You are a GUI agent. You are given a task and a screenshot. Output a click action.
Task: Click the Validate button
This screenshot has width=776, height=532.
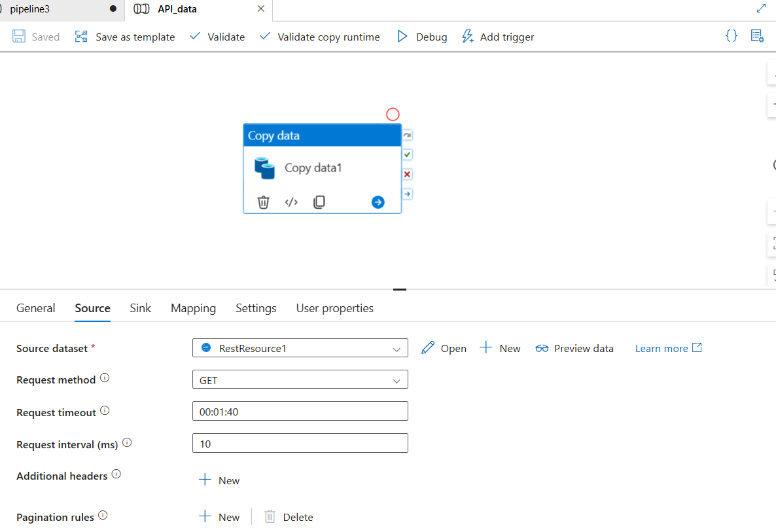(217, 37)
